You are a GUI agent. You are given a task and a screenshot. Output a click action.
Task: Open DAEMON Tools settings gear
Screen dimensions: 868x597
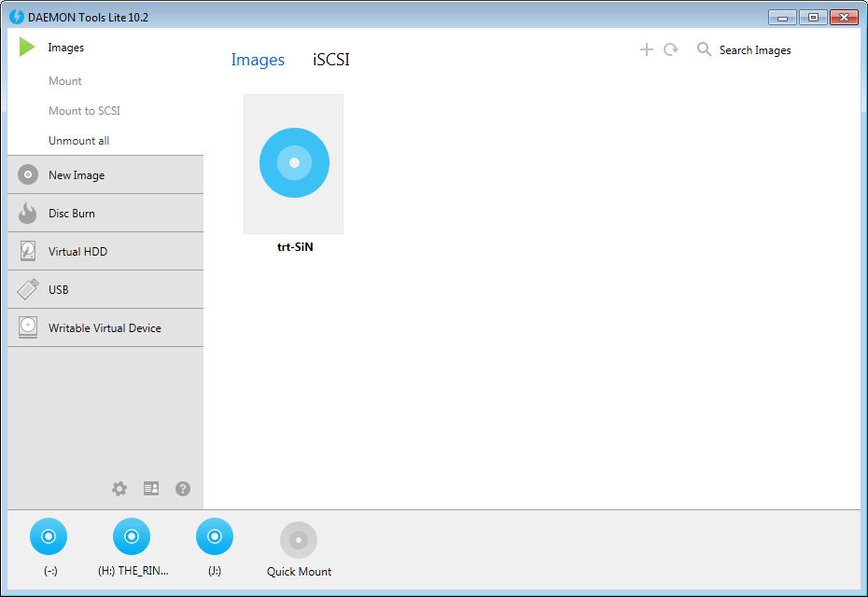click(119, 488)
